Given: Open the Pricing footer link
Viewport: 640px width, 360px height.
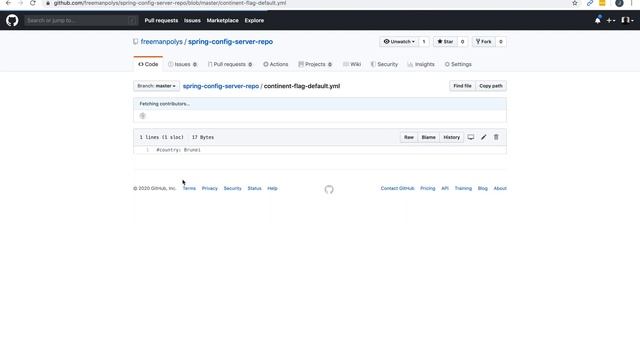Looking at the screenshot, I should click(x=427, y=189).
